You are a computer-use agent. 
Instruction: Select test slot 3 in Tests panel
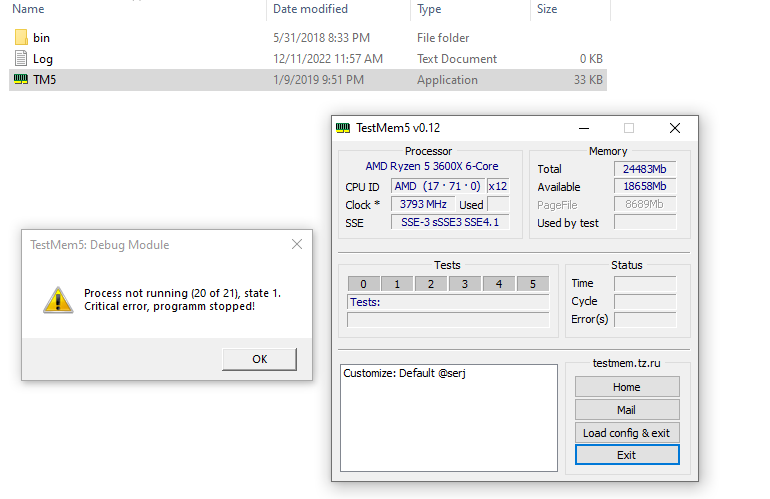click(x=465, y=284)
